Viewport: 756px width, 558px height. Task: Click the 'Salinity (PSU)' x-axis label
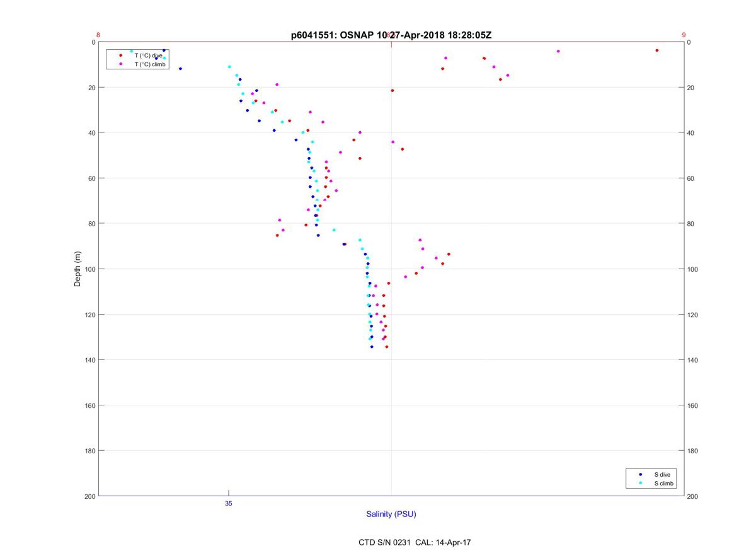click(391, 514)
